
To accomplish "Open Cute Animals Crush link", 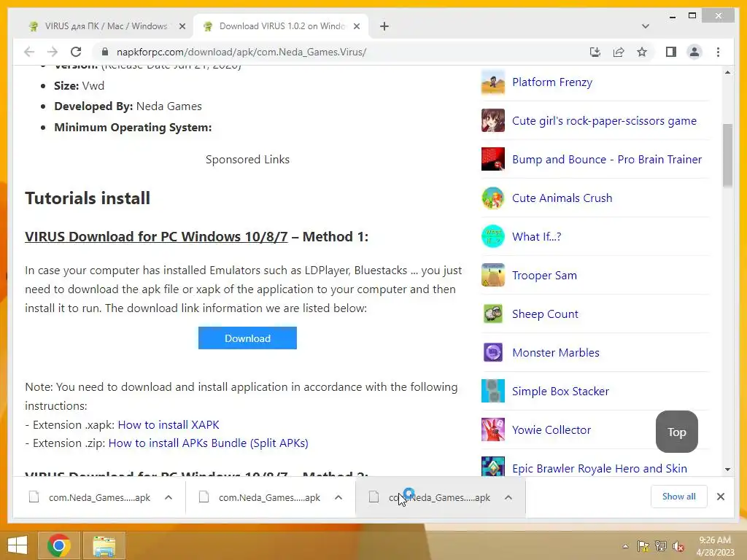I will coord(562,198).
